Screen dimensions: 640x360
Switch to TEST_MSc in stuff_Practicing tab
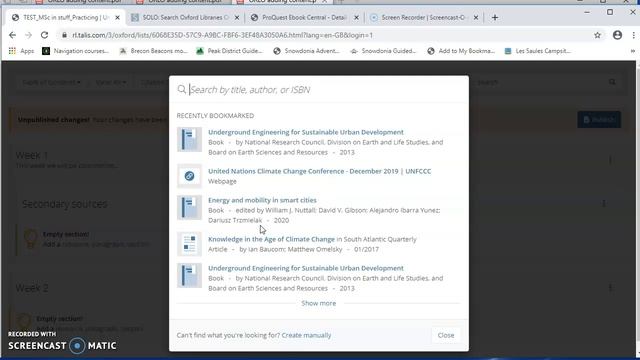[66, 18]
